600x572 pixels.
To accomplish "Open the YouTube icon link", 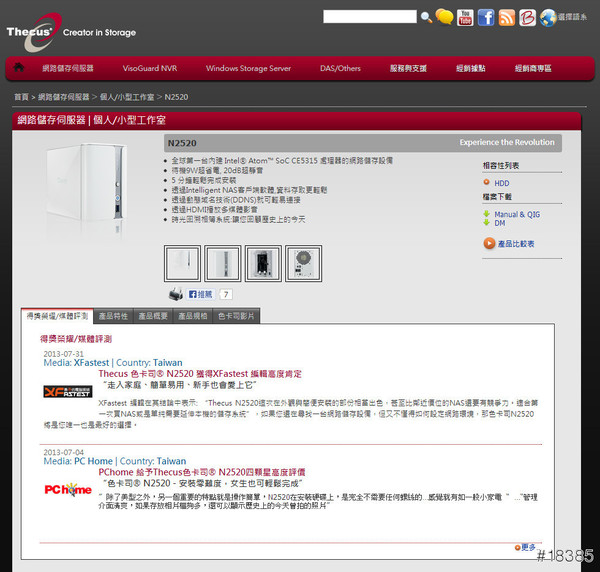I will click(465, 18).
